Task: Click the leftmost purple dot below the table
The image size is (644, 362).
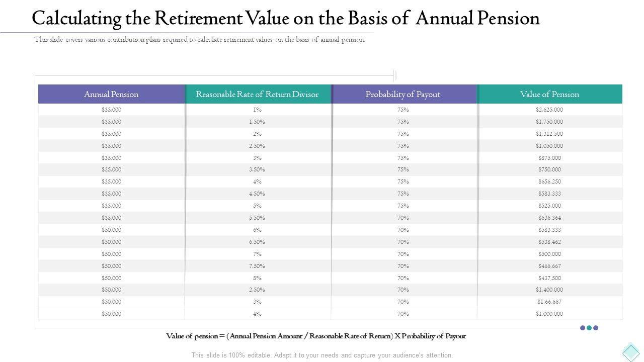Action: coord(583,328)
